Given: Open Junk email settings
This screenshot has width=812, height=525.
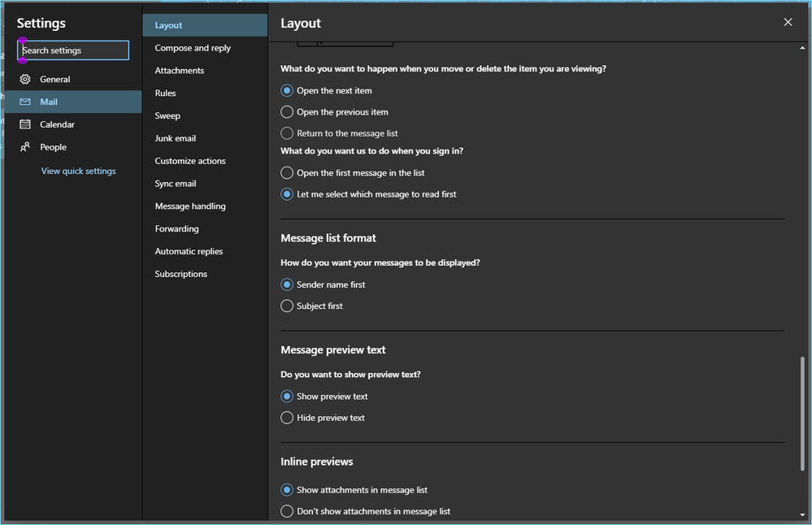Looking at the screenshot, I should 176,138.
